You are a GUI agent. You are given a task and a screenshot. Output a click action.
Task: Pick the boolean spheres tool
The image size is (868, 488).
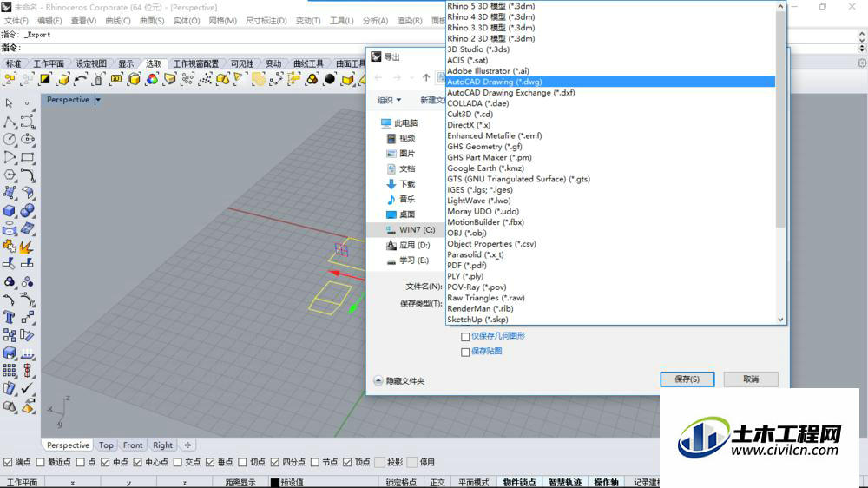click(x=27, y=211)
